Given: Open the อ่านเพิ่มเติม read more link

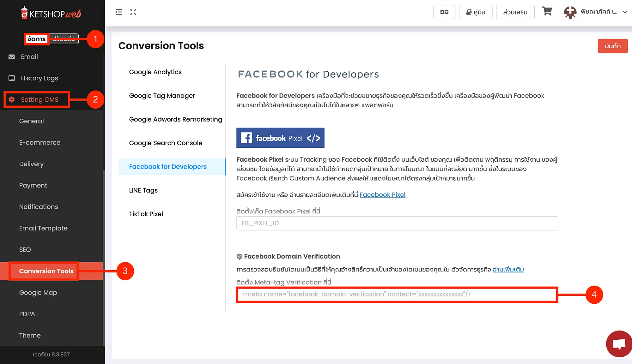Looking at the screenshot, I should coord(508,270).
